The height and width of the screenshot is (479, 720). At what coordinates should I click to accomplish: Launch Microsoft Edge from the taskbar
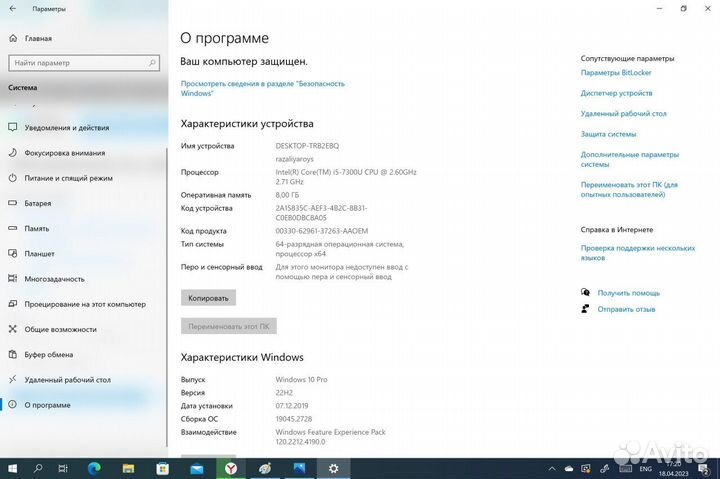coord(95,468)
